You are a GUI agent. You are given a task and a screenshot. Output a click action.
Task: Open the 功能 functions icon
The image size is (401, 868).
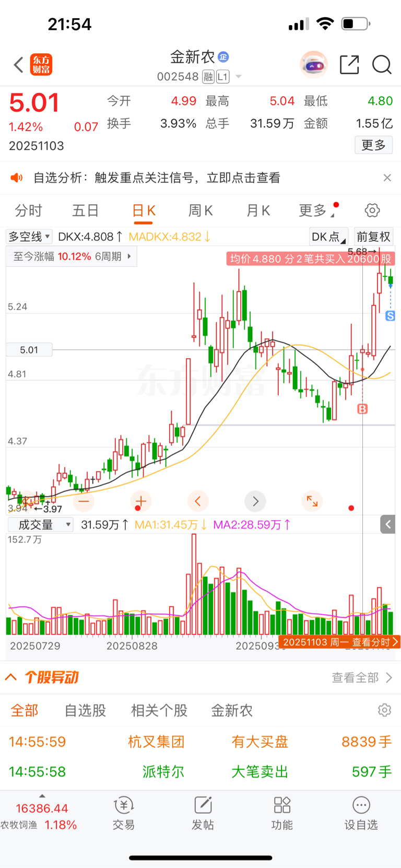282,814
